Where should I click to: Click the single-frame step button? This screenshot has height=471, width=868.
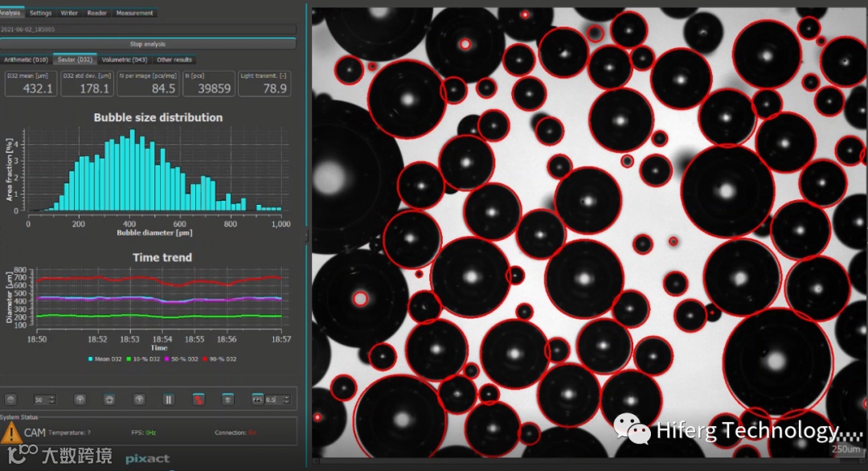[x=139, y=399]
